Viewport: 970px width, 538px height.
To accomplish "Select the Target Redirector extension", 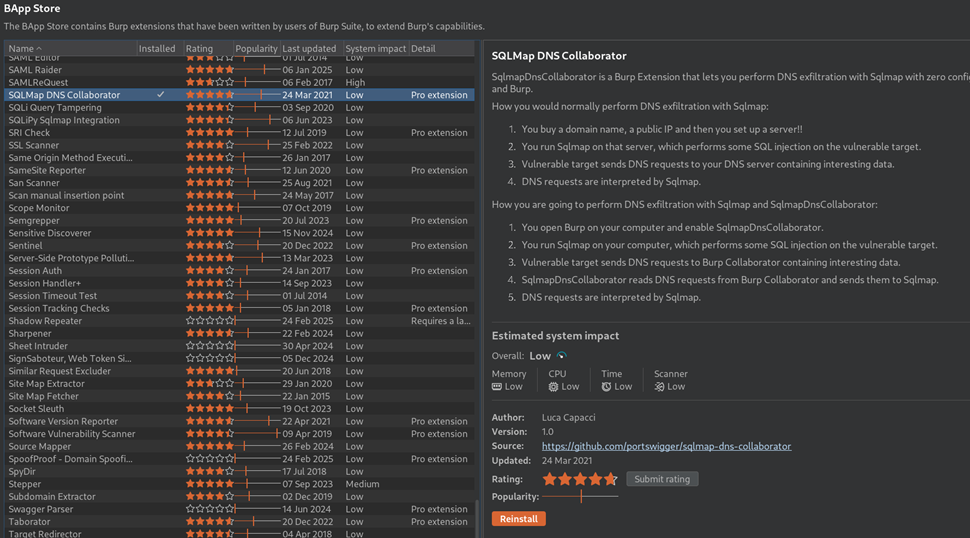I will pyautogui.click(x=239, y=533).
